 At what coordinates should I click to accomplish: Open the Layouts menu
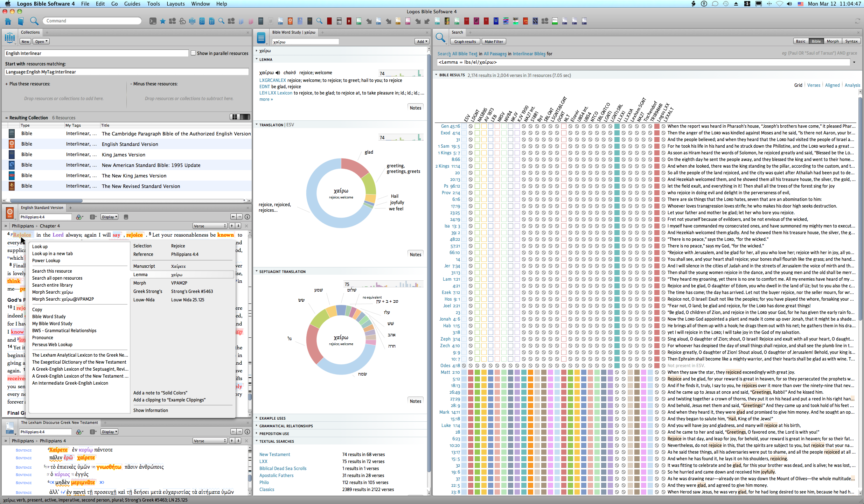(175, 4)
